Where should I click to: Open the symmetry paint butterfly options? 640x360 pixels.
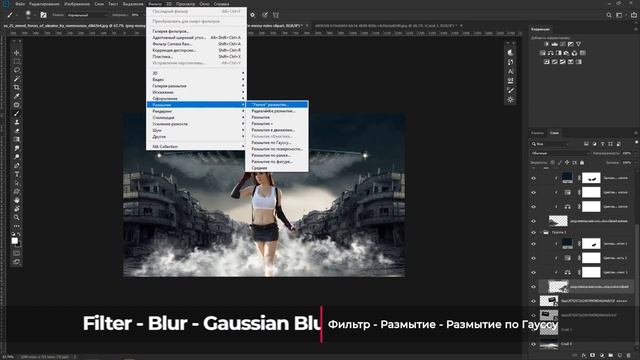click(x=276, y=15)
